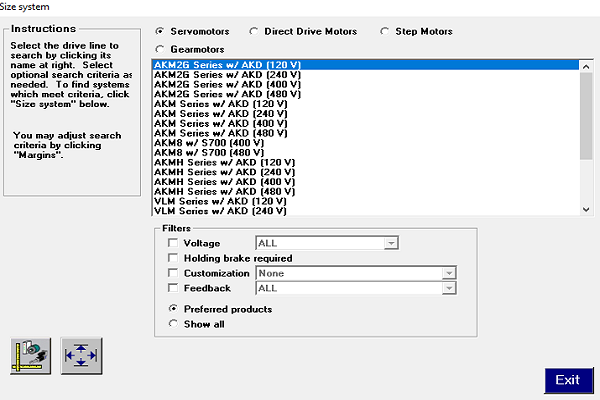The width and height of the screenshot is (600, 400).
Task: Open Margins with the blue arrows icon
Action: [x=81, y=356]
